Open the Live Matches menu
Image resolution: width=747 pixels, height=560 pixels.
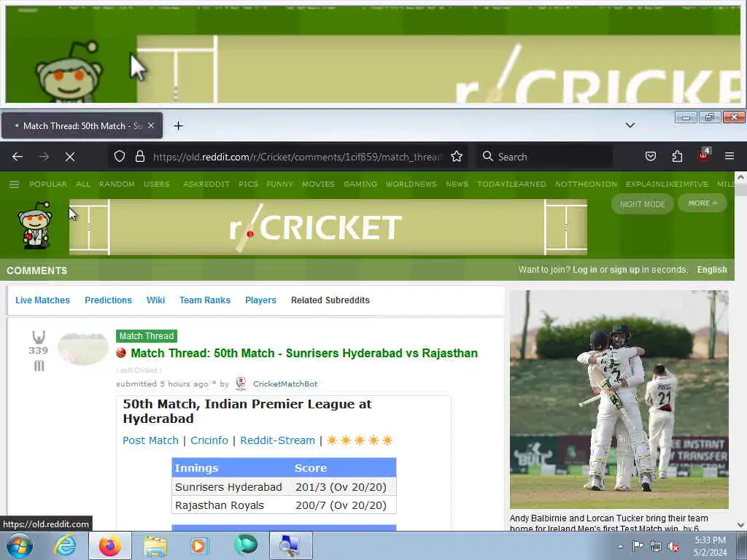tap(42, 300)
